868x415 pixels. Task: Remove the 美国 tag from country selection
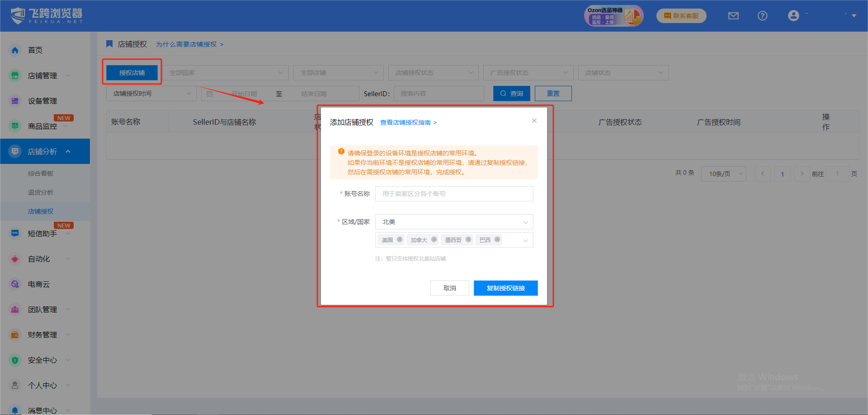[400, 240]
